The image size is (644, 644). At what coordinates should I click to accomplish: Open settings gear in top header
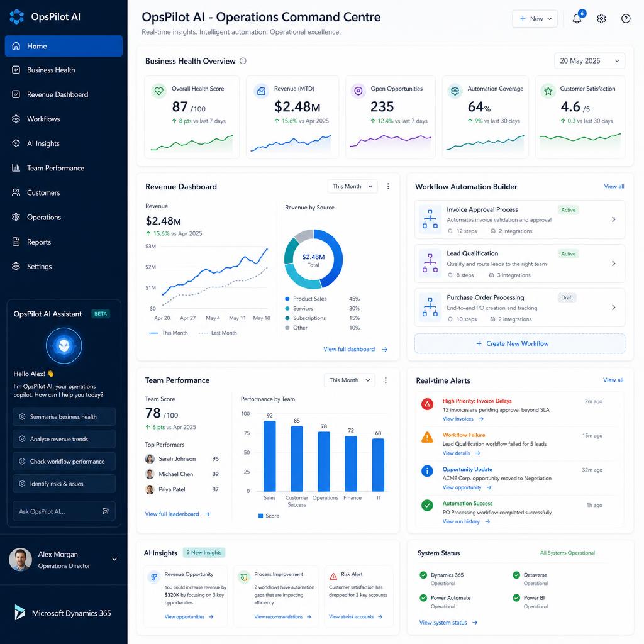tap(601, 18)
